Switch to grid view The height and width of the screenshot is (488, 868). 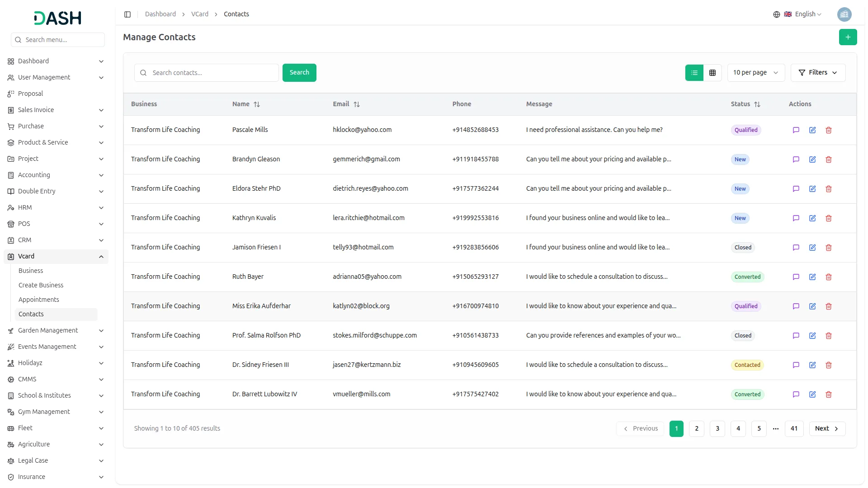coord(712,73)
